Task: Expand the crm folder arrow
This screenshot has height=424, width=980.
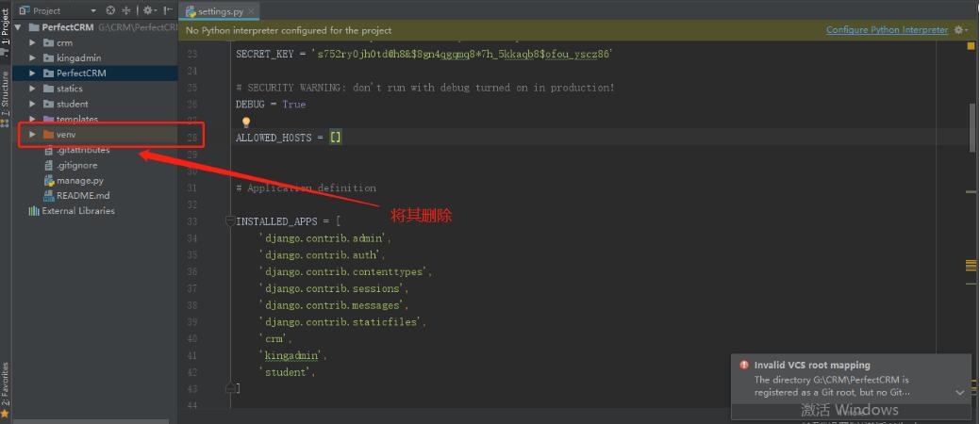Action: tap(32, 43)
